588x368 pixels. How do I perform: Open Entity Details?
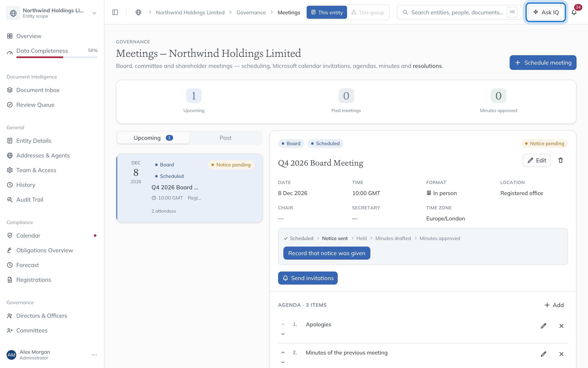pyautogui.click(x=52, y=141)
